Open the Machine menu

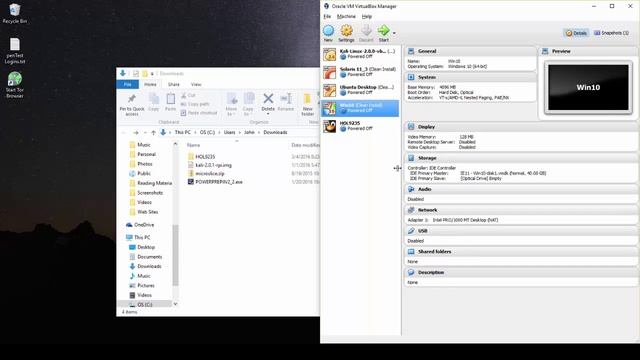point(346,16)
